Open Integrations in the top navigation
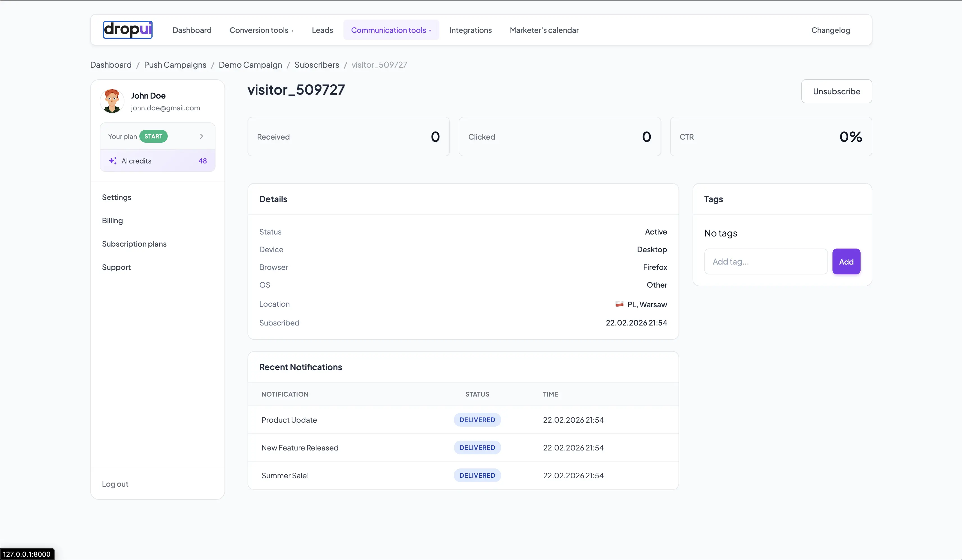Viewport: 962px width, 560px height. [x=470, y=30]
